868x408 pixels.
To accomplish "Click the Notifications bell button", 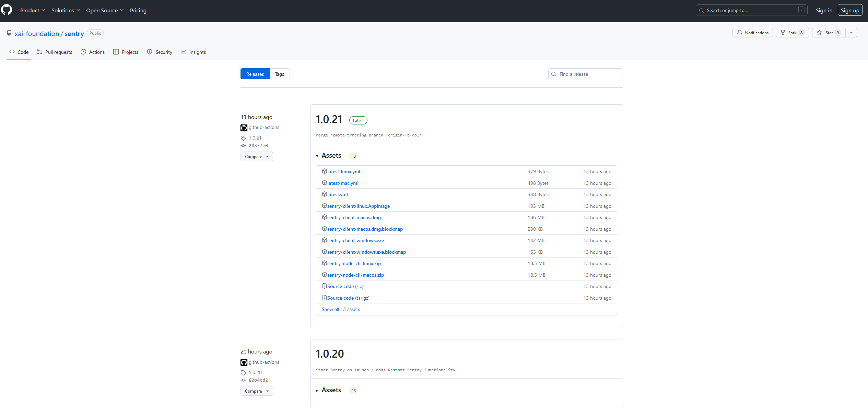I will tap(753, 33).
